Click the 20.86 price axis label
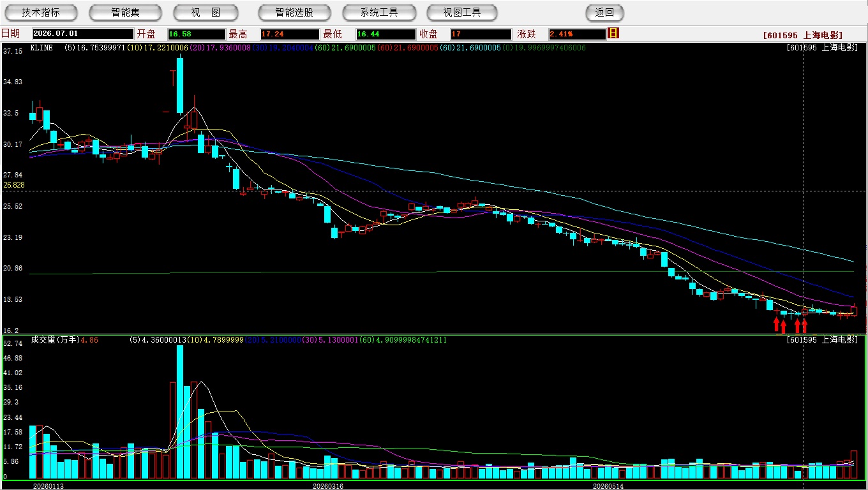The width and height of the screenshot is (868, 490). point(13,268)
